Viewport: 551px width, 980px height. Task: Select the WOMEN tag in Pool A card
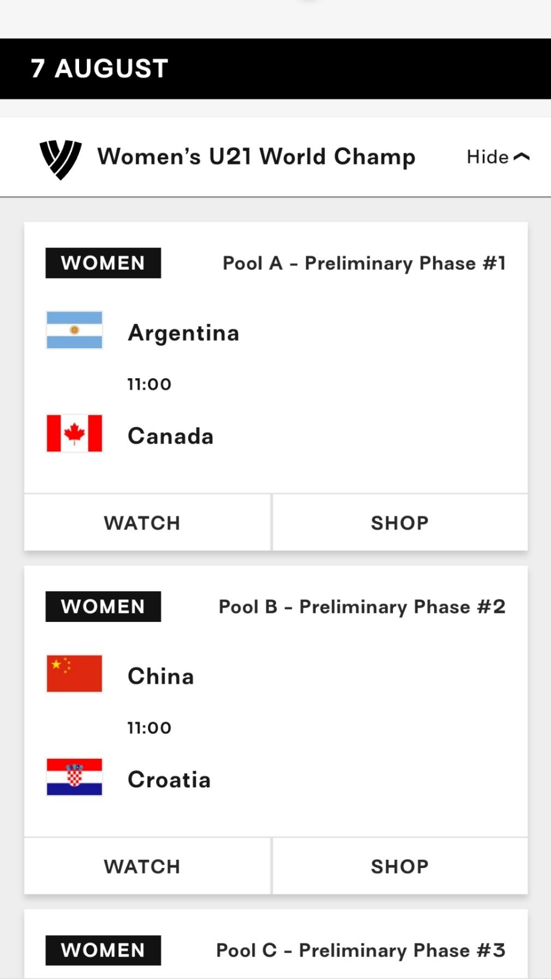[x=103, y=263]
